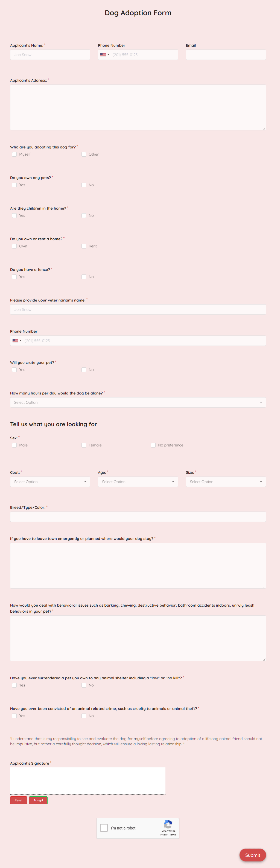280x868 pixels.
Task: Open reCAPTCHA Terms link
Action: (x=173, y=835)
